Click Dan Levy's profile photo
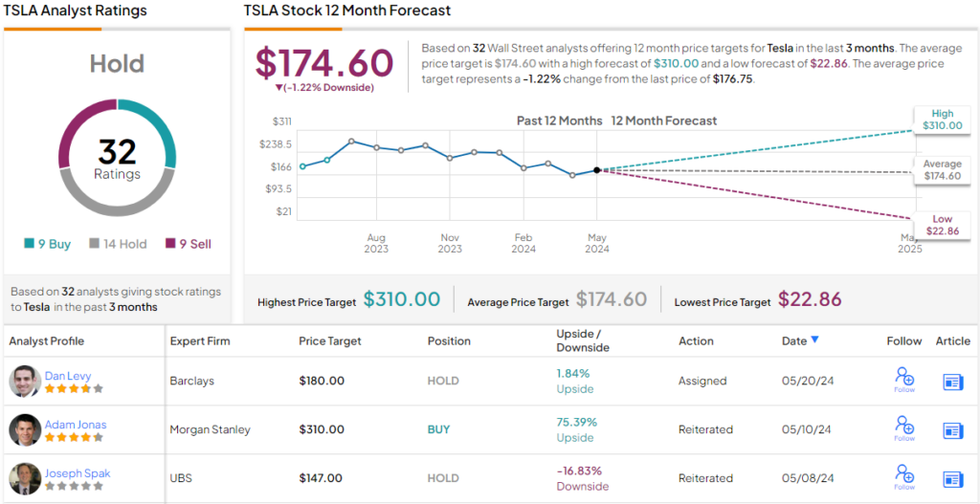980x504 pixels. [x=25, y=382]
